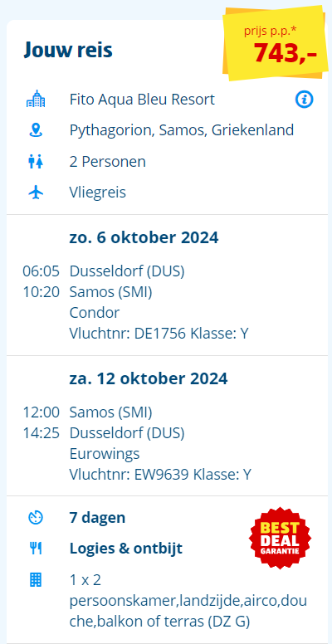This screenshot has height=644, width=332.
Task: Click the Best Deal Garantie badge
Action: tap(280, 538)
